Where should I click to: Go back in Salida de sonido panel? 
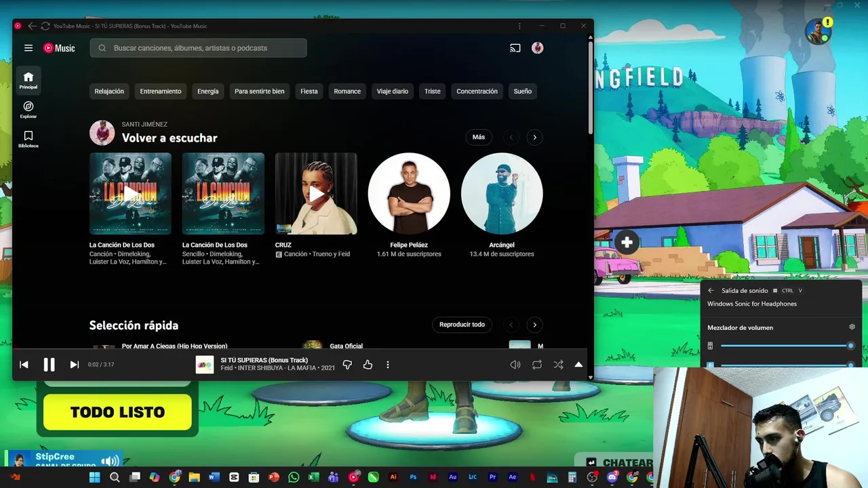(x=711, y=290)
